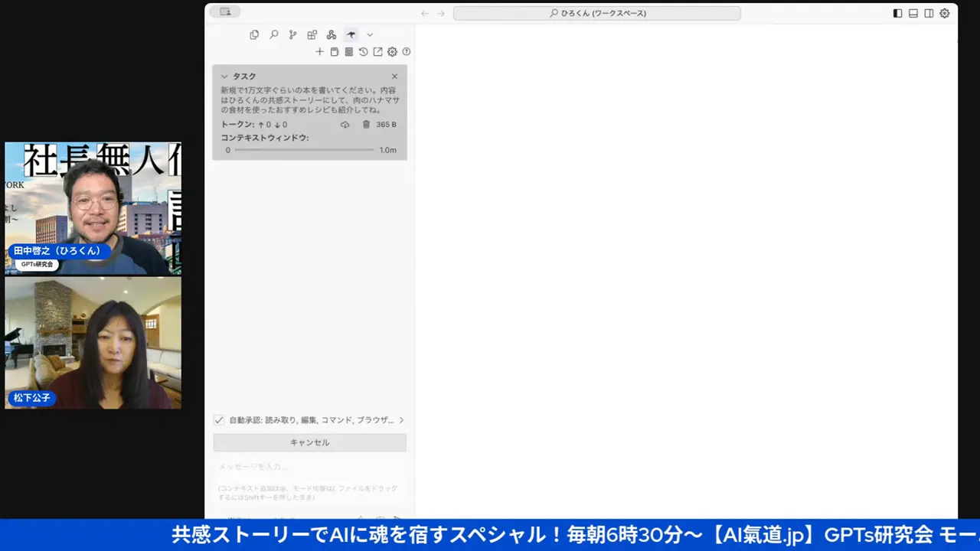
Task: Open the Source Control branch icon
Action: (292, 34)
